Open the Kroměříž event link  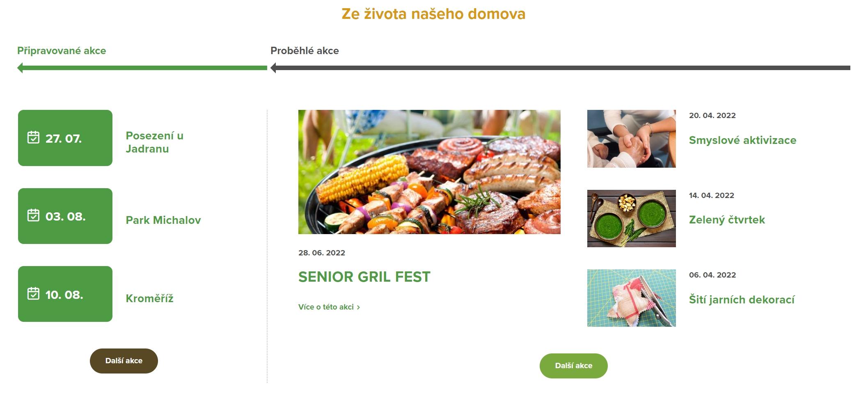149,298
